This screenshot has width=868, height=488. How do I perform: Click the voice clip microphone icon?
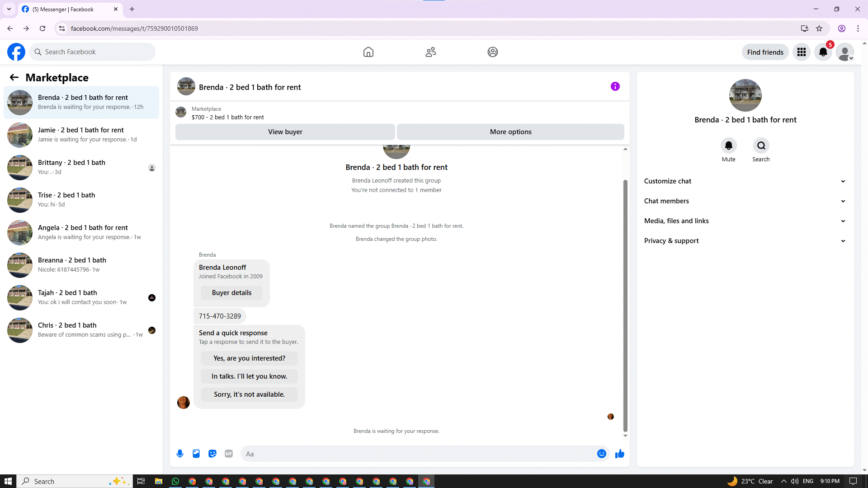click(180, 454)
